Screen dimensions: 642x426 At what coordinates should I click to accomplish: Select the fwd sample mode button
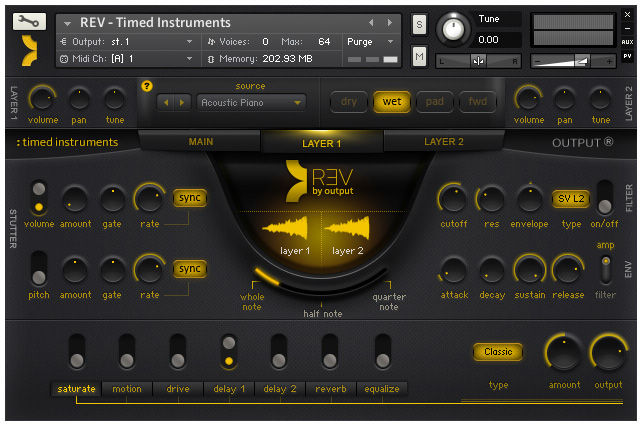pyautogui.click(x=477, y=102)
